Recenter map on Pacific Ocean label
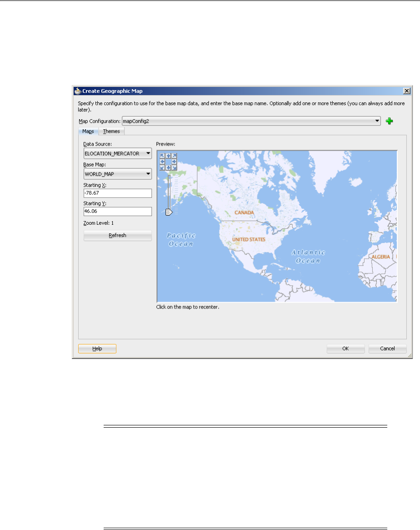Screen dimensions: 420x530 (x=181, y=240)
